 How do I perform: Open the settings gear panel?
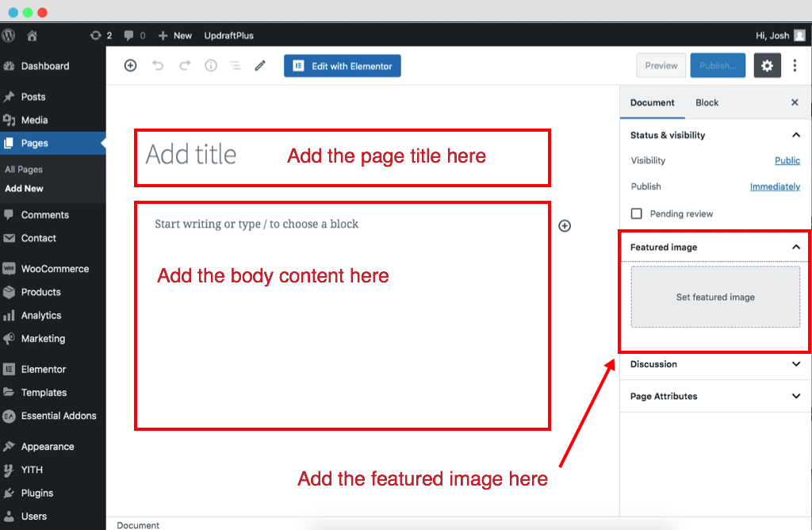[x=767, y=65]
